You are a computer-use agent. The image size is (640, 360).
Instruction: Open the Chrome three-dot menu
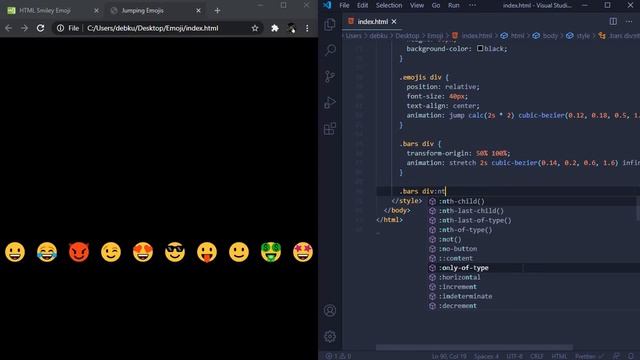coord(307,28)
